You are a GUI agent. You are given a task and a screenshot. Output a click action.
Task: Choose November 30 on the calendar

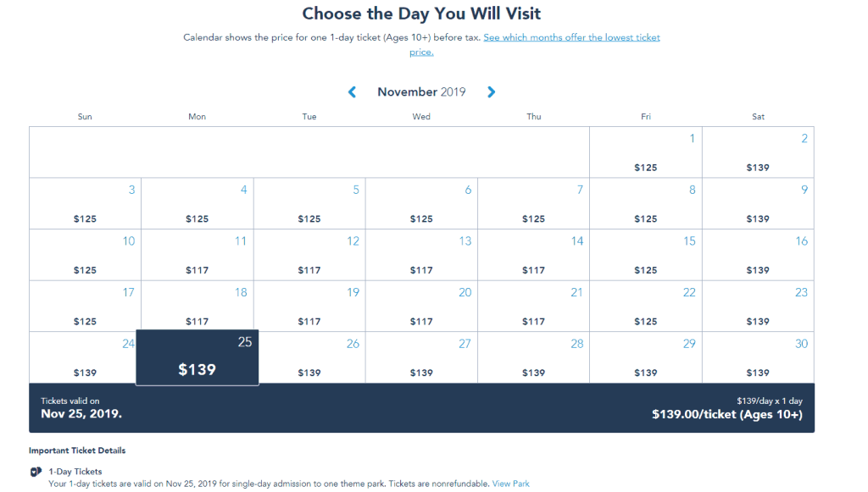point(758,357)
